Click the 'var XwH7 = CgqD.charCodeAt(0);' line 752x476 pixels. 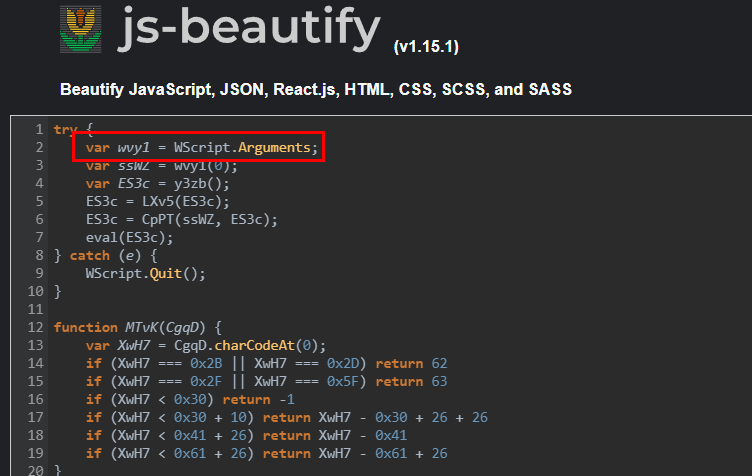point(206,345)
